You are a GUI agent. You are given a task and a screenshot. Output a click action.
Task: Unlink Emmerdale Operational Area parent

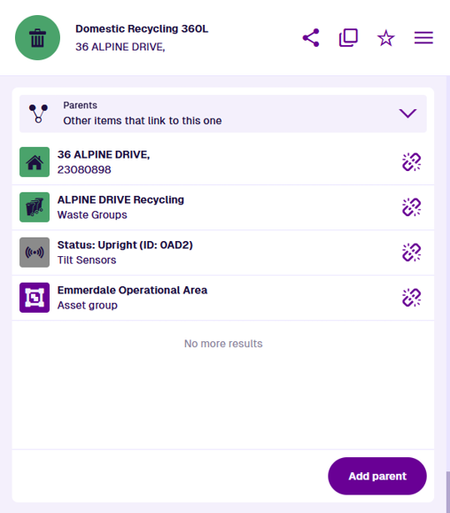pyautogui.click(x=412, y=298)
